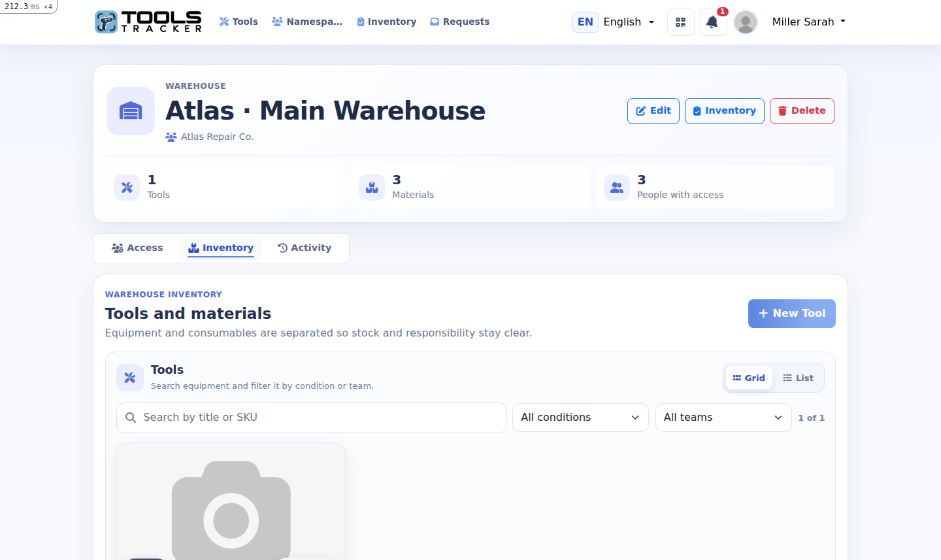Click the Tools count stat icon
941x560 pixels.
[127, 188]
